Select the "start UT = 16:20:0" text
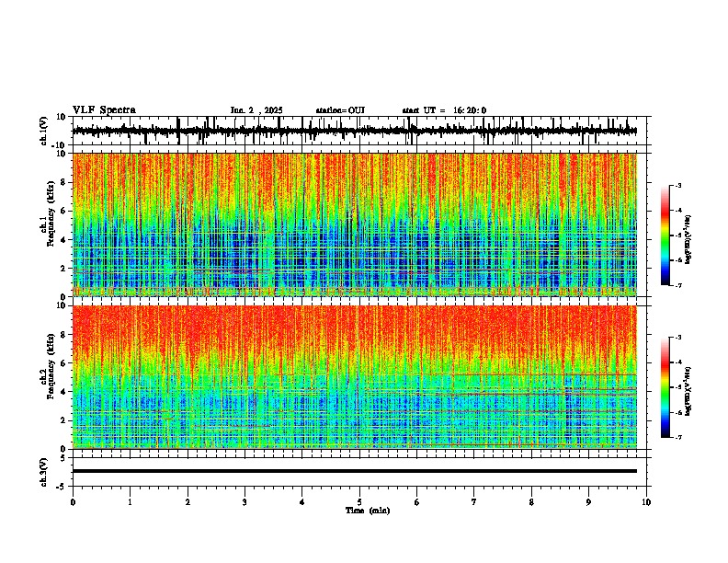This screenshot has height=563, width=728. (x=444, y=110)
